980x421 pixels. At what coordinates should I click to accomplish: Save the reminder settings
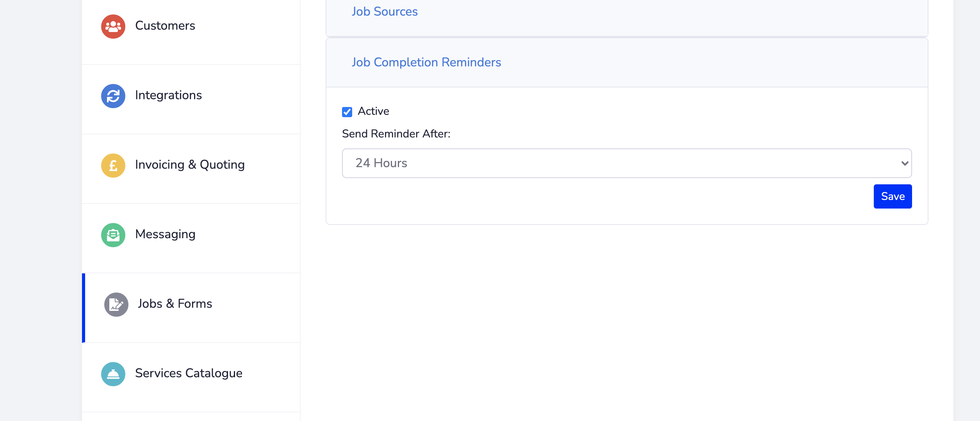click(x=893, y=196)
